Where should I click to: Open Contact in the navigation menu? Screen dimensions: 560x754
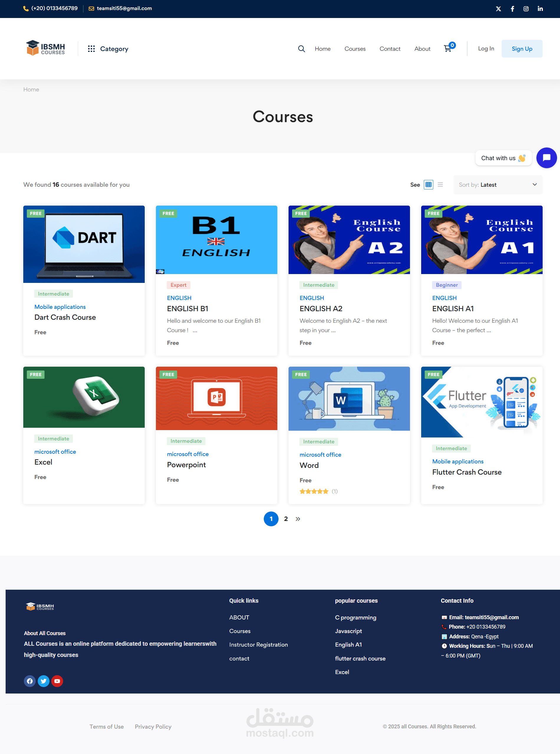click(390, 49)
